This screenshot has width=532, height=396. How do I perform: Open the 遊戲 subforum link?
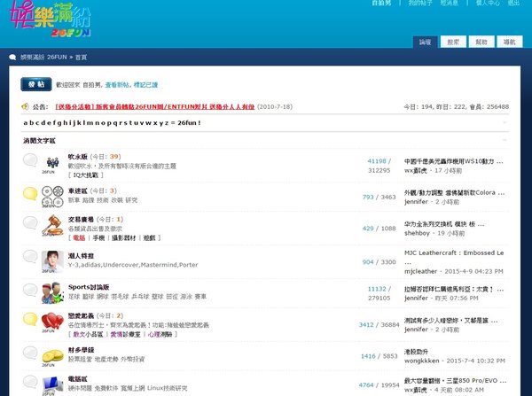pyautogui.click(x=149, y=238)
